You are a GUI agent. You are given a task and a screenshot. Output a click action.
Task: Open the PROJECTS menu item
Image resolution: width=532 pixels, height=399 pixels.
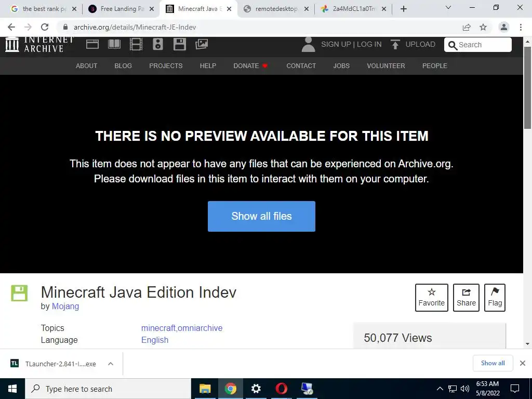point(166,66)
